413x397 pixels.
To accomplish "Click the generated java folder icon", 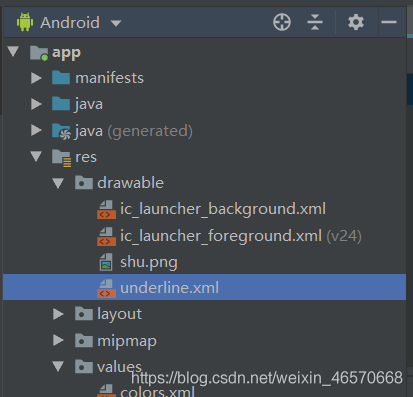I will (61, 131).
